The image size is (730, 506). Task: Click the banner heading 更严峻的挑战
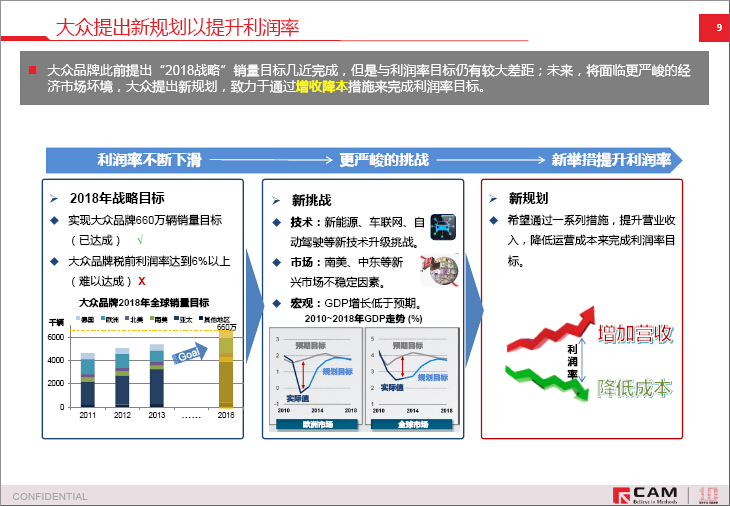384,160
